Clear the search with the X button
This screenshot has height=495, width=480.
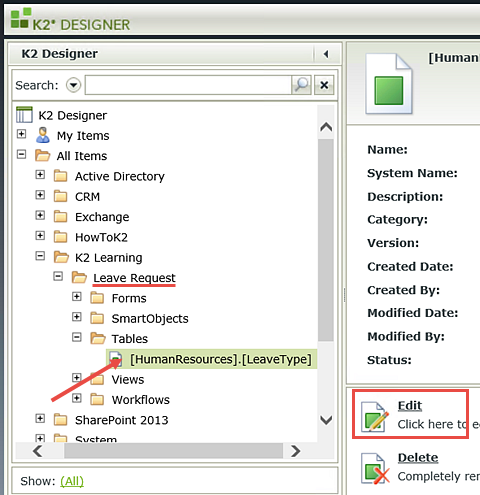[x=324, y=85]
